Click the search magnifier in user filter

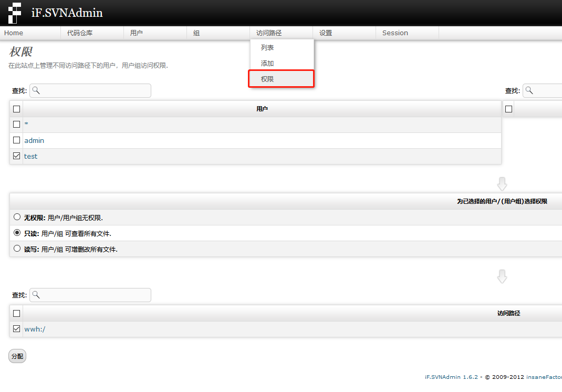(x=36, y=90)
